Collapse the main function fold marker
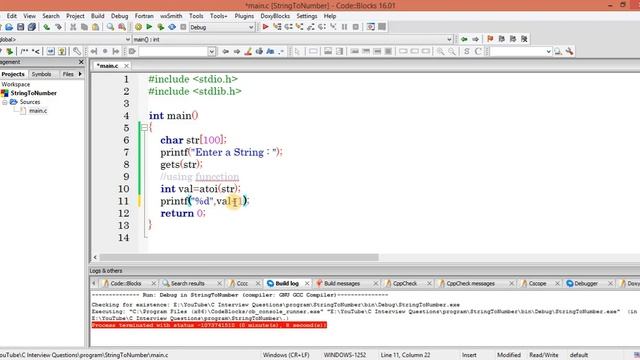Viewport: 640px width, 360px height. [x=144, y=128]
